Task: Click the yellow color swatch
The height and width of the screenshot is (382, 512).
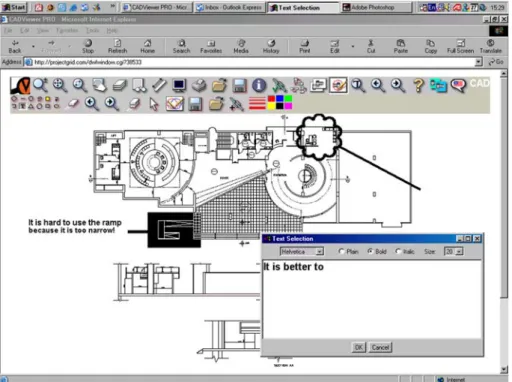Action: (x=271, y=106)
